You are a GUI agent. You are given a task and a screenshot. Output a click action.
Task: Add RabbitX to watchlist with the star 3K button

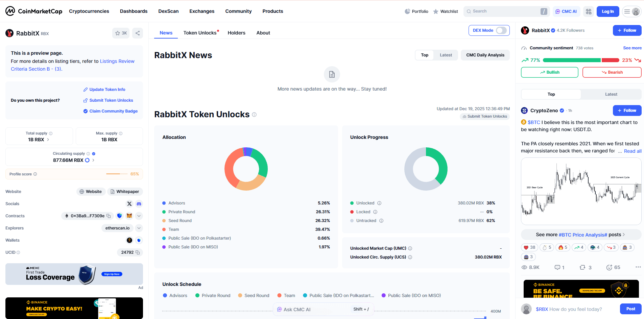pyautogui.click(x=121, y=33)
